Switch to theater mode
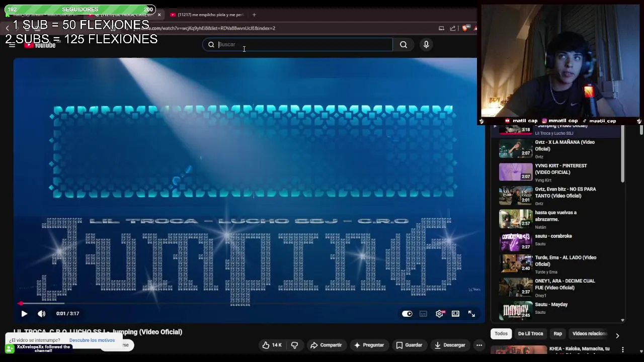Image resolution: width=644 pixels, height=362 pixels. [455, 314]
